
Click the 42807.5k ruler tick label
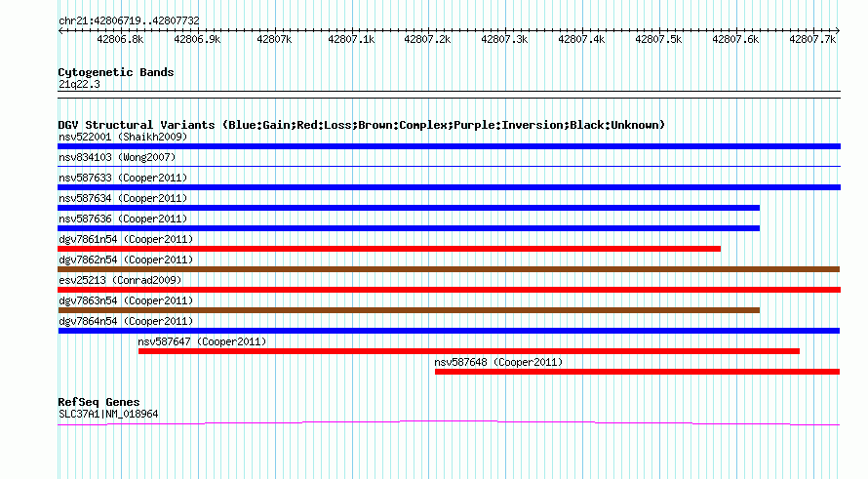(x=658, y=39)
